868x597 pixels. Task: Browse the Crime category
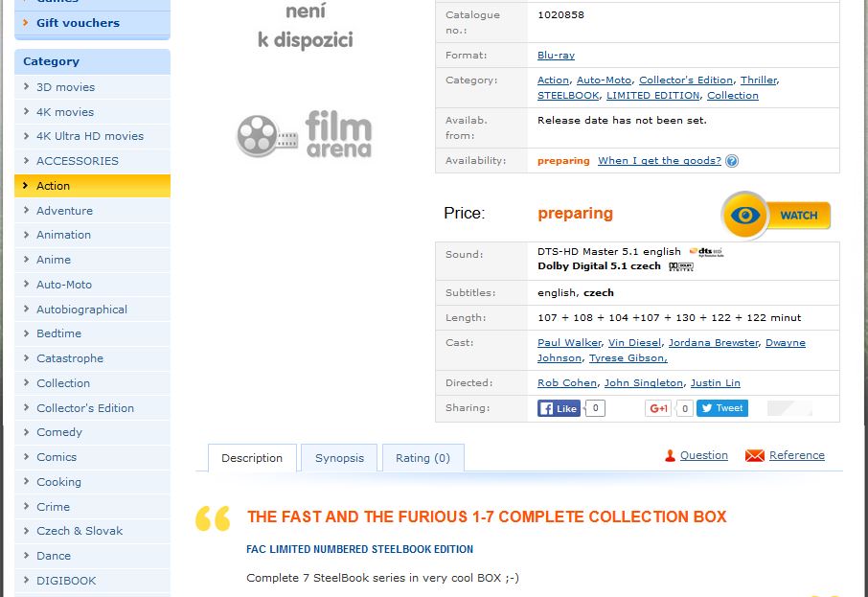92,507
